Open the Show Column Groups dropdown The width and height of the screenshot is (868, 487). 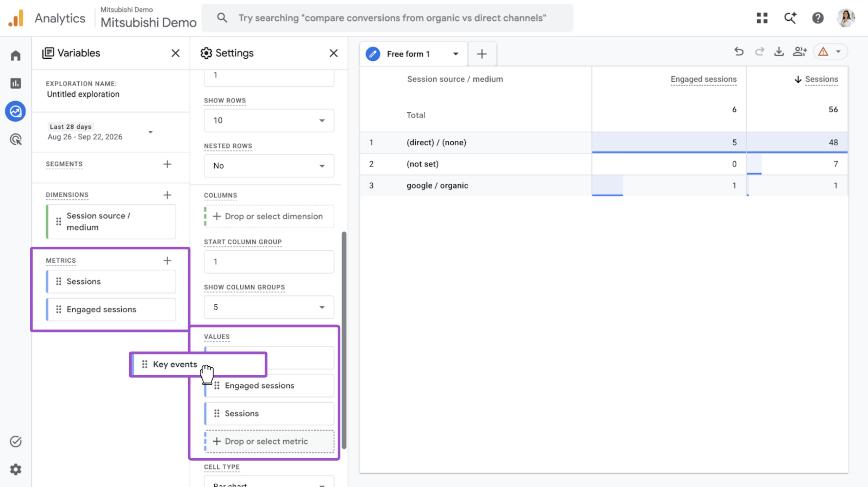click(269, 307)
